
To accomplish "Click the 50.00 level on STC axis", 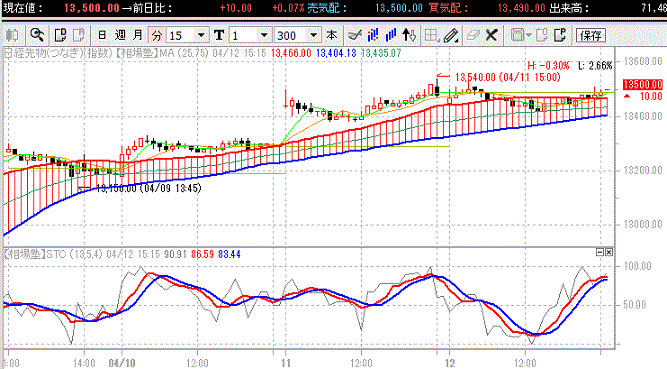I will [635, 305].
